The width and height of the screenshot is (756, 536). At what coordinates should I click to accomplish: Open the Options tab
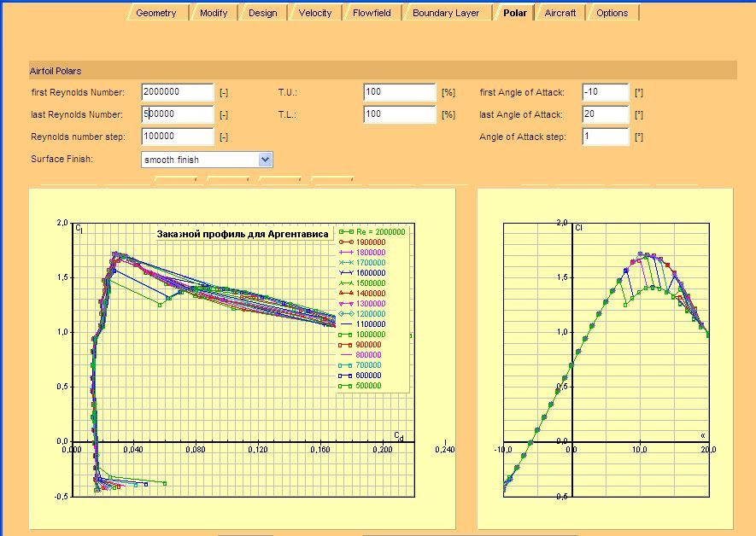coord(612,13)
